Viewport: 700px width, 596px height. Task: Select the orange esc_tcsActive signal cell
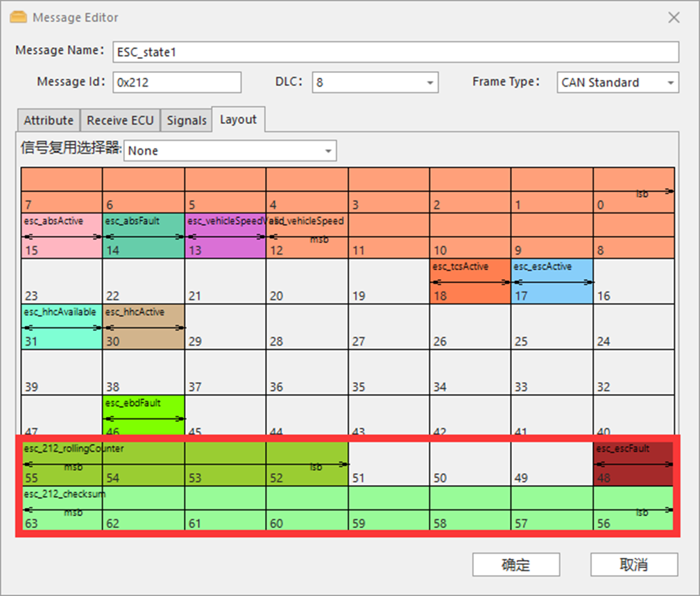(x=470, y=281)
